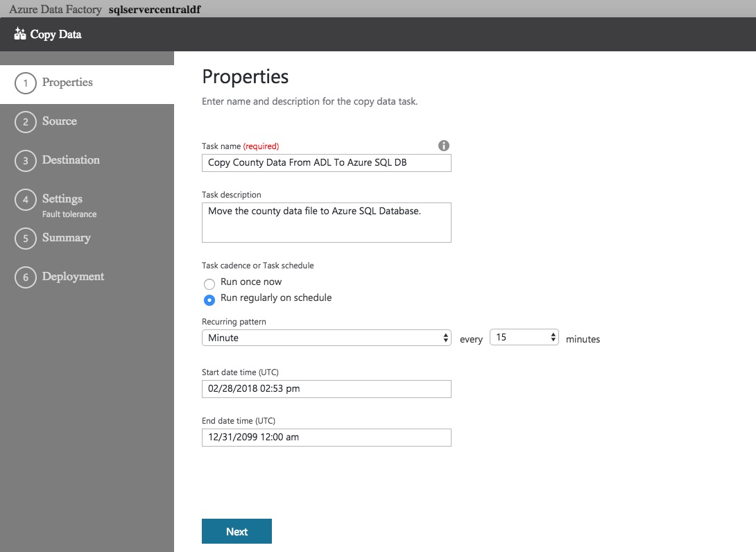Click the Start date time field
Viewport: 756px width, 552px height.
pyautogui.click(x=327, y=389)
